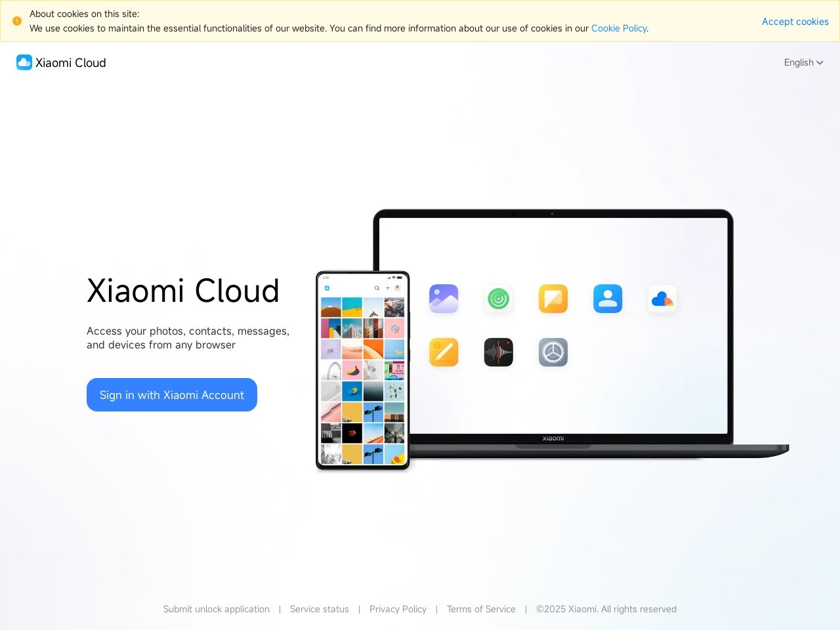Click the Xiaomi Cloud header title text

pyautogui.click(x=71, y=63)
